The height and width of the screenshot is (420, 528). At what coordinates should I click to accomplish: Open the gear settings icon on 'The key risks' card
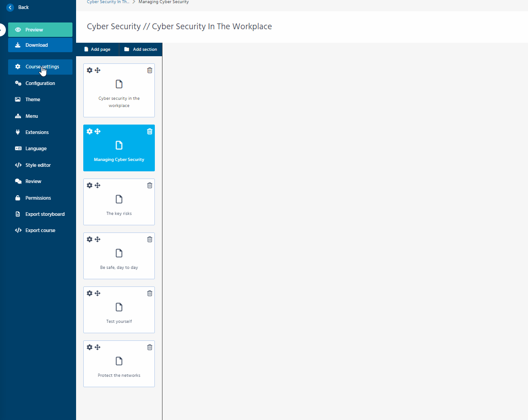pos(90,185)
